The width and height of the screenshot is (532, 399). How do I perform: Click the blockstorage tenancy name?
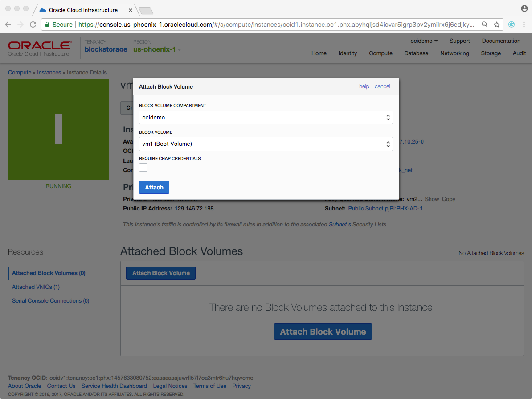tap(106, 49)
